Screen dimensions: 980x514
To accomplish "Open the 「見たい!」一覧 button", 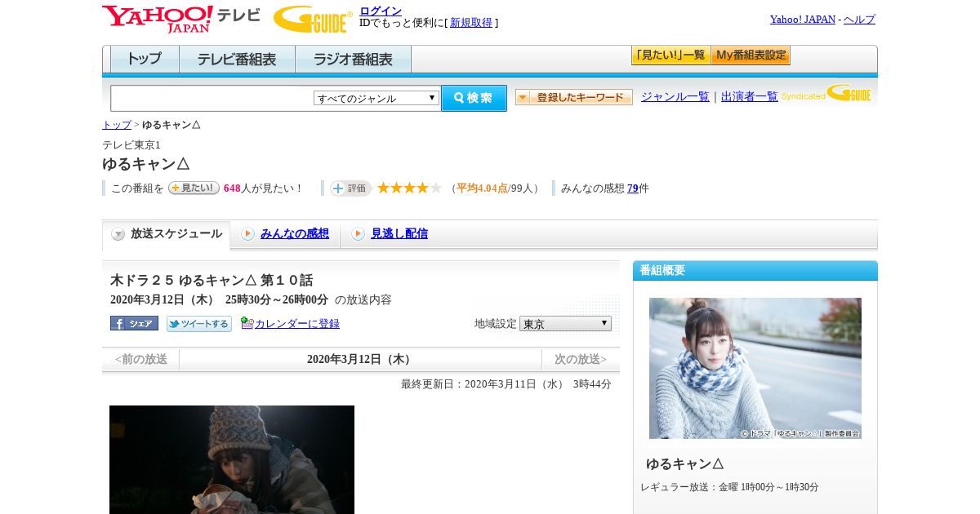I will 670,55.
